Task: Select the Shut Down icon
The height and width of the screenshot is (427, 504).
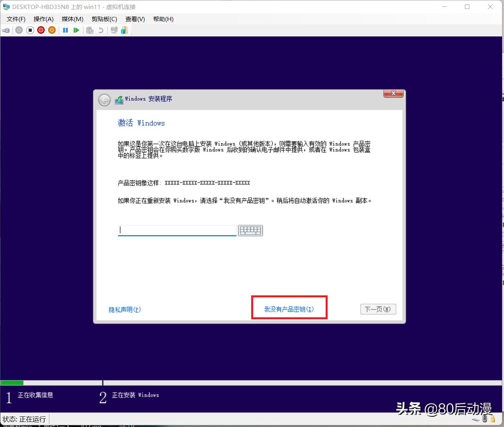Action: coord(41,30)
